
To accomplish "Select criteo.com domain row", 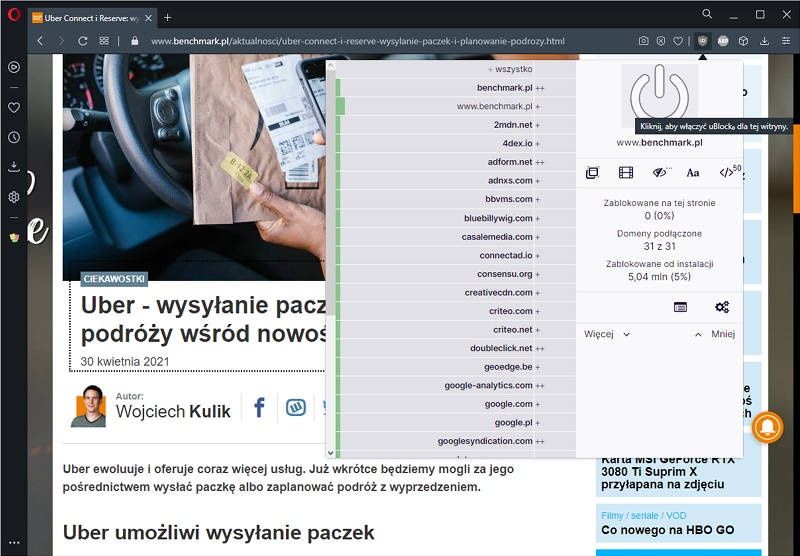I will pyautogui.click(x=456, y=311).
